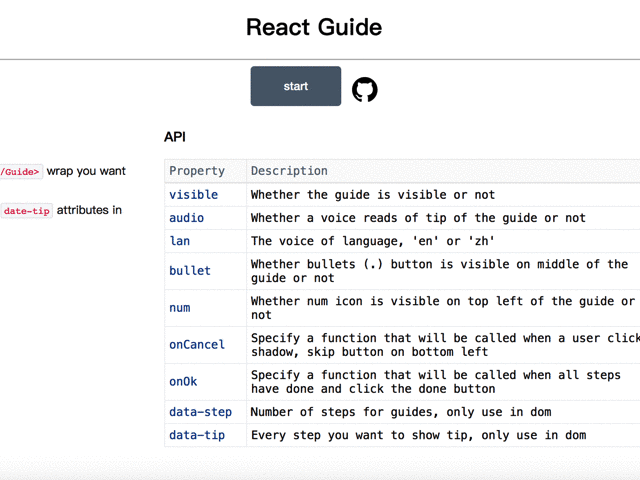Screen dimensions: 640x480
Task: Select the bullet property cell
Action: 190,271
